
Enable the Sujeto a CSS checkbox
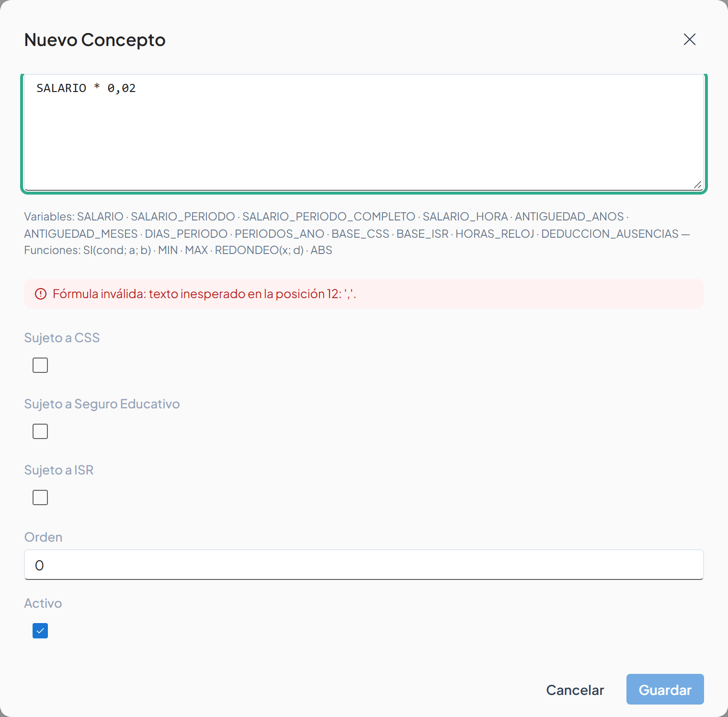point(40,365)
